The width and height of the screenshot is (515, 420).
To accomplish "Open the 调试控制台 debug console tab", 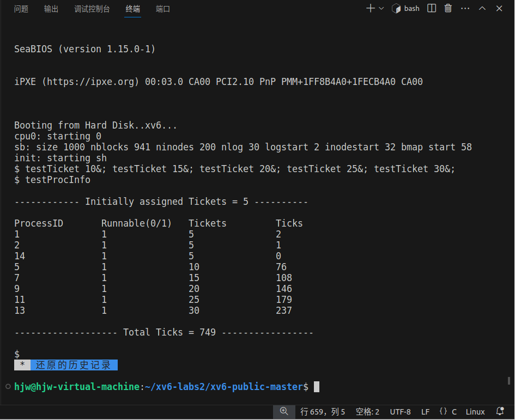I will pos(92,9).
